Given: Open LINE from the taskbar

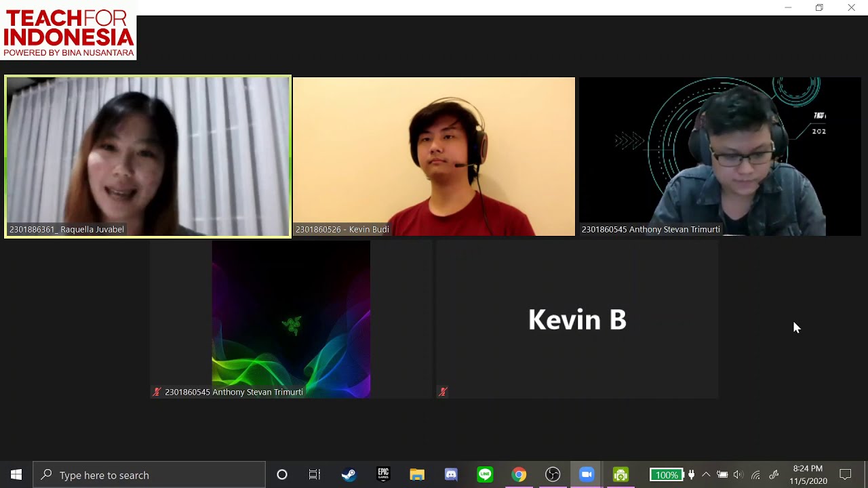Looking at the screenshot, I should [x=485, y=475].
